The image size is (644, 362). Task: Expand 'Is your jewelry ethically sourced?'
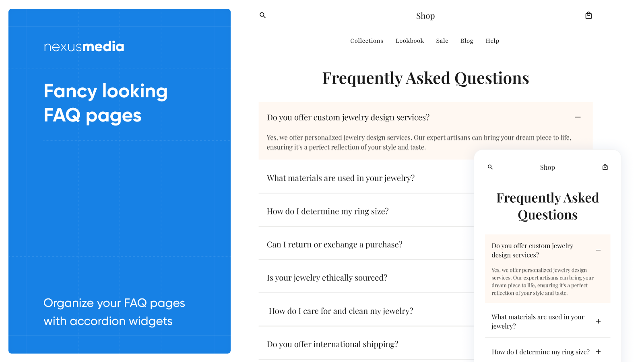click(x=327, y=278)
